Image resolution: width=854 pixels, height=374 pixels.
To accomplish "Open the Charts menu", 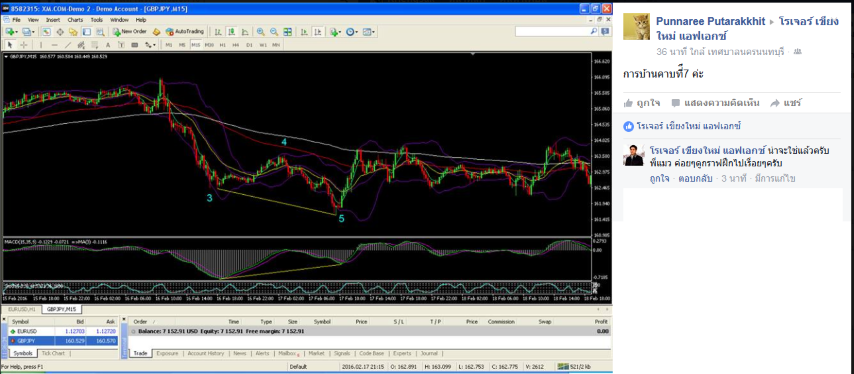I will click(75, 20).
